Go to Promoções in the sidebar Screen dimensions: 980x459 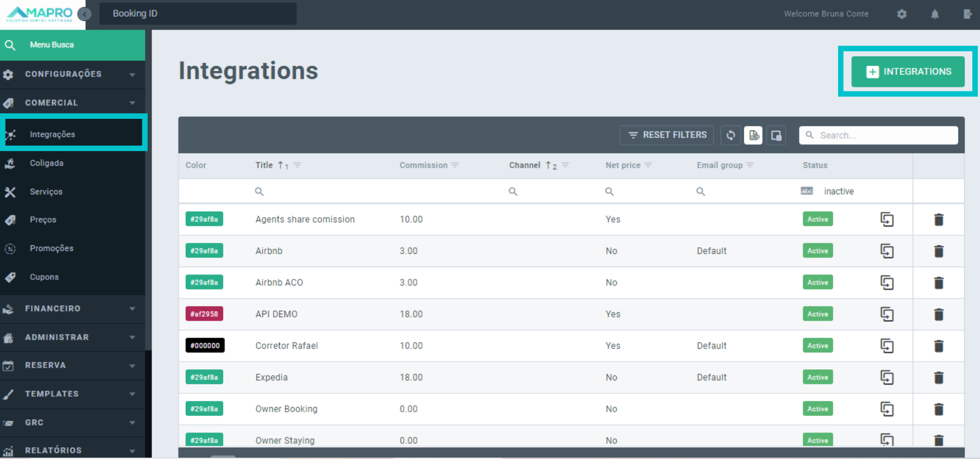click(51, 248)
